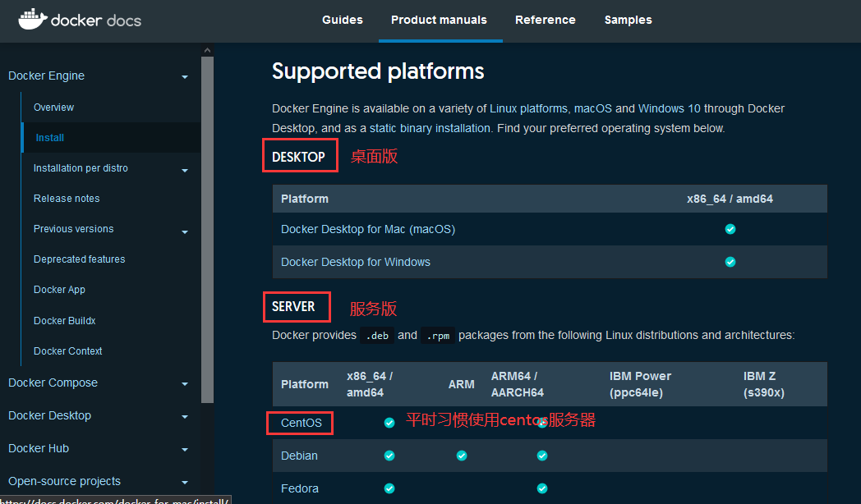The width and height of the screenshot is (861, 504).
Task: Open Docker Desktop for Windows link
Action: 356,262
